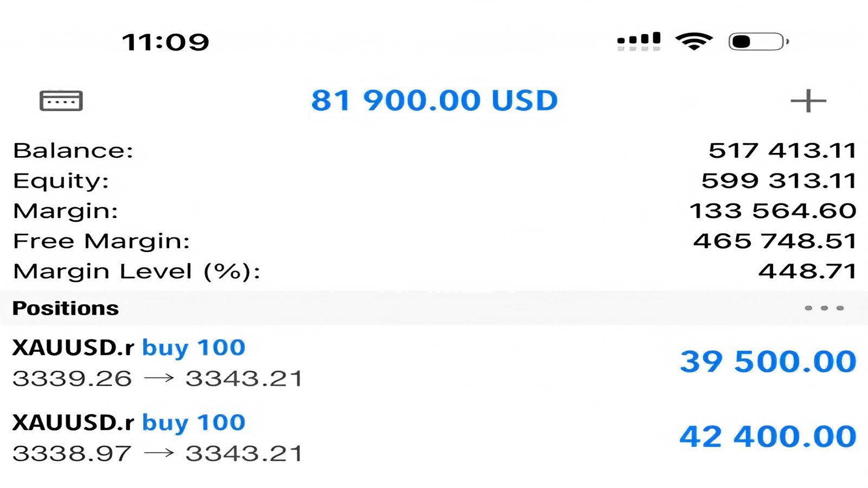
Task: Expand XAUUSD.r position opened at 3338.97
Action: click(x=434, y=437)
